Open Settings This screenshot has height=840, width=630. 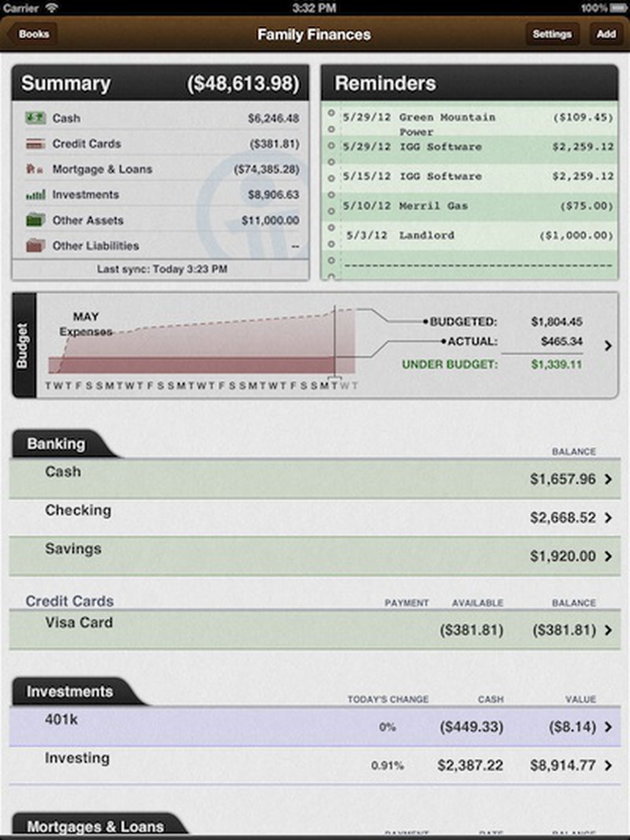click(x=552, y=34)
